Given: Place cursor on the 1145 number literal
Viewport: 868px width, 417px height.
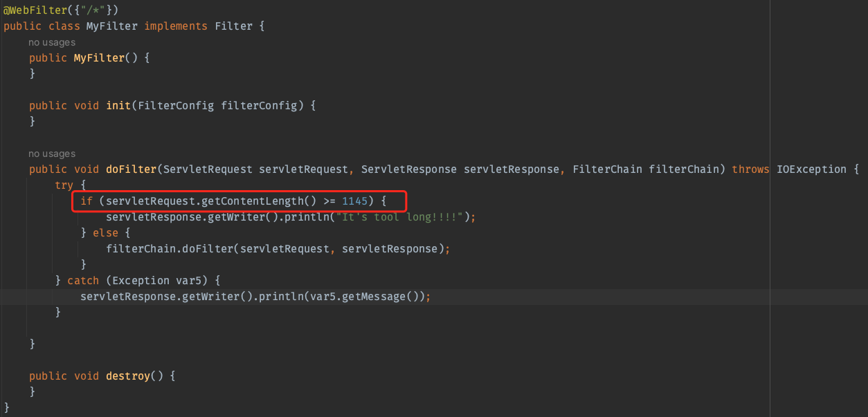Looking at the screenshot, I should click(354, 201).
